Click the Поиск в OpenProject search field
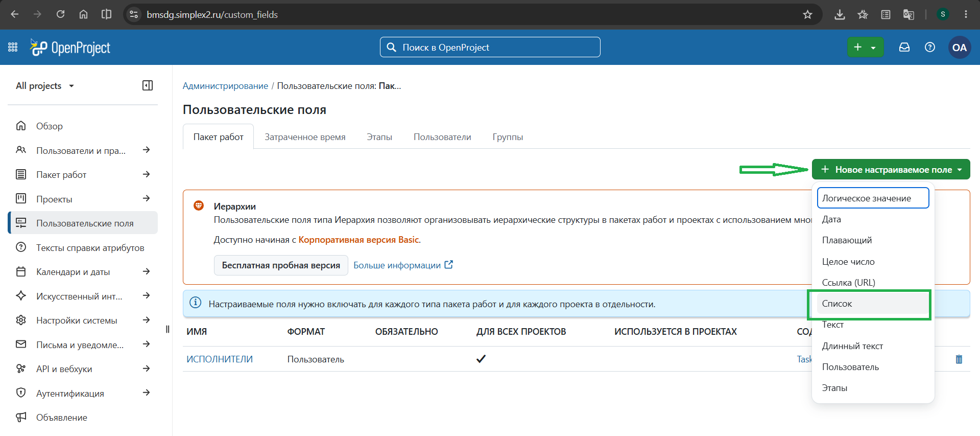Image resolution: width=980 pixels, height=436 pixels. (x=490, y=47)
